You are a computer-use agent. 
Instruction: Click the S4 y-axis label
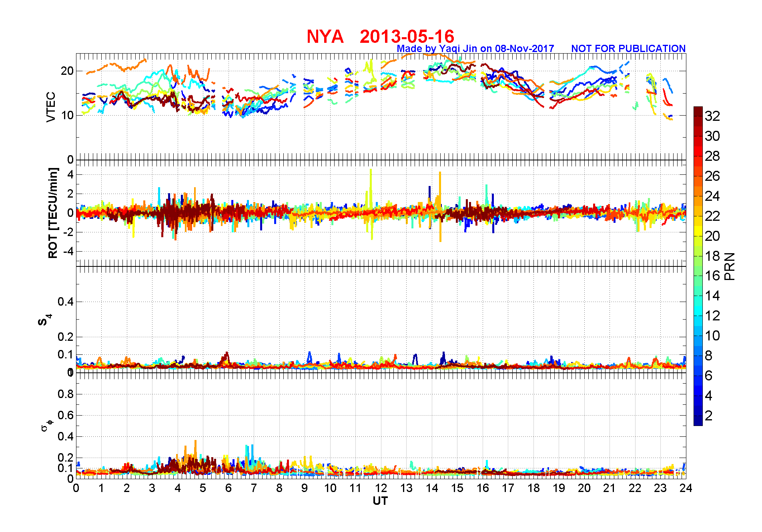click(x=45, y=320)
